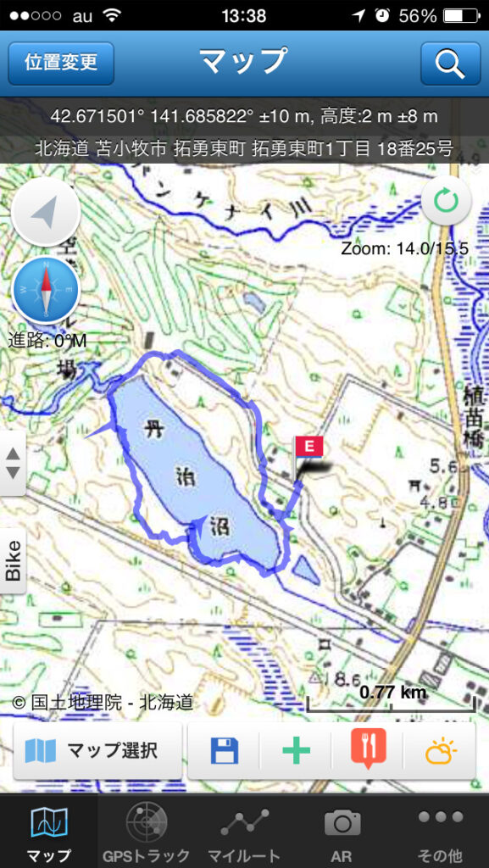Open the その他 more tab

[440, 832]
